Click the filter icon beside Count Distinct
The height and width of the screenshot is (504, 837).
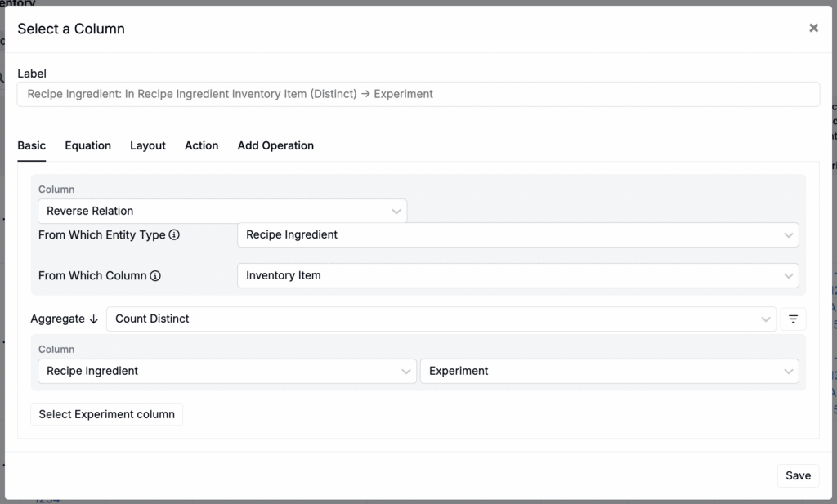(793, 319)
